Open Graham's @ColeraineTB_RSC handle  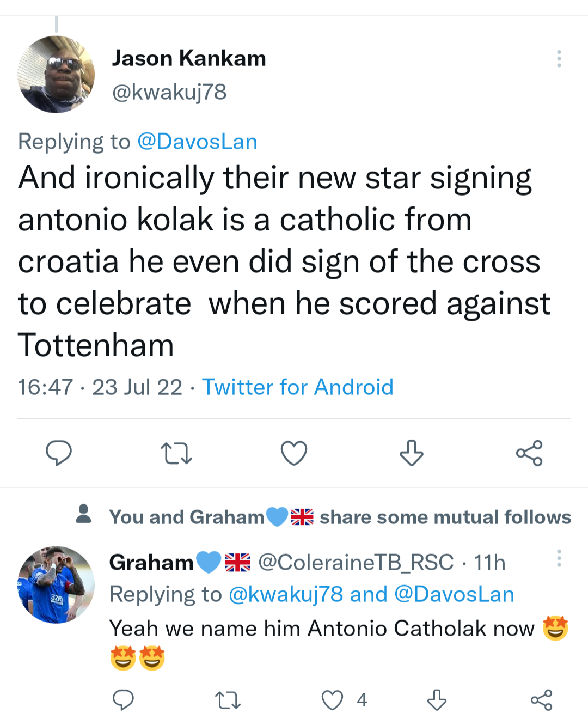tap(356, 562)
